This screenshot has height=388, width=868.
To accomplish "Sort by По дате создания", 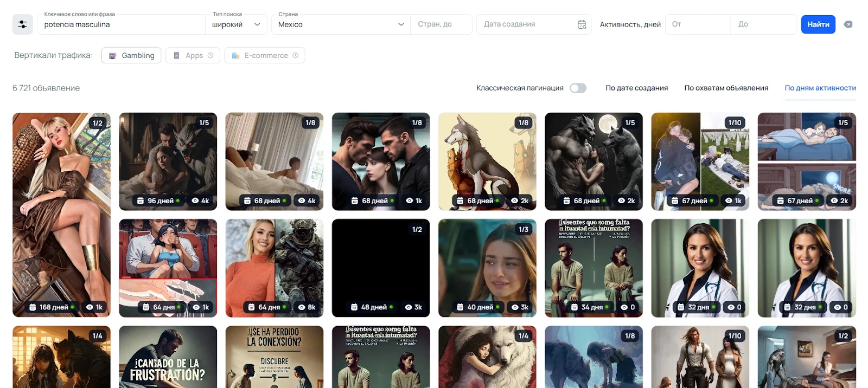I will 636,88.
